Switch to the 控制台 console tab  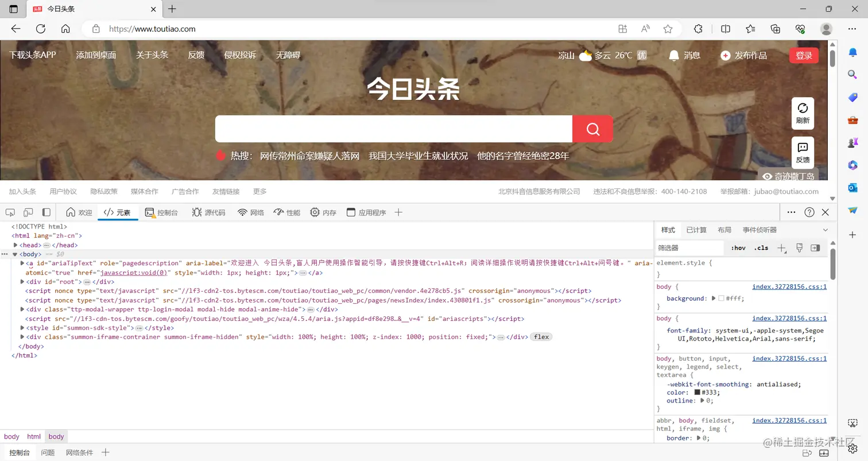tap(161, 212)
